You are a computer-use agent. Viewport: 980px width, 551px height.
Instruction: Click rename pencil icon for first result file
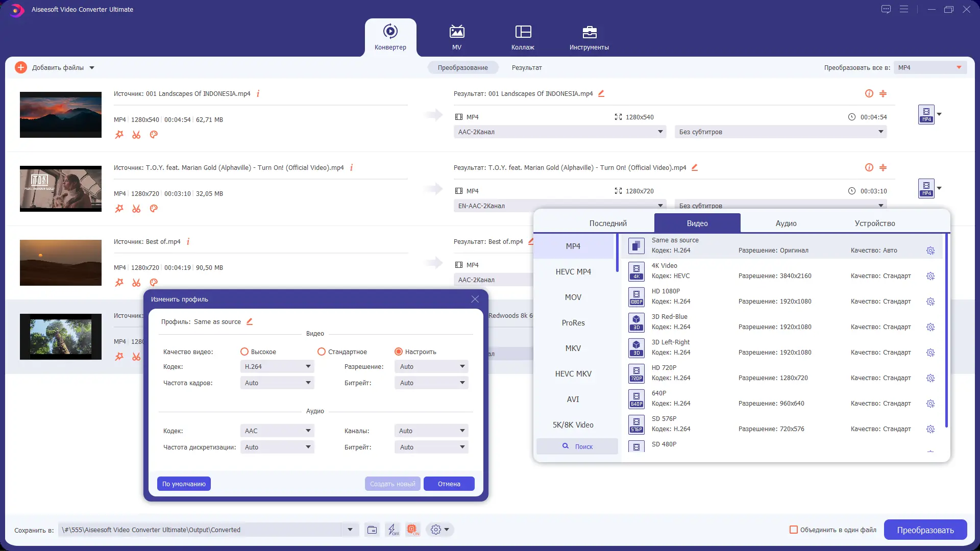(x=601, y=94)
